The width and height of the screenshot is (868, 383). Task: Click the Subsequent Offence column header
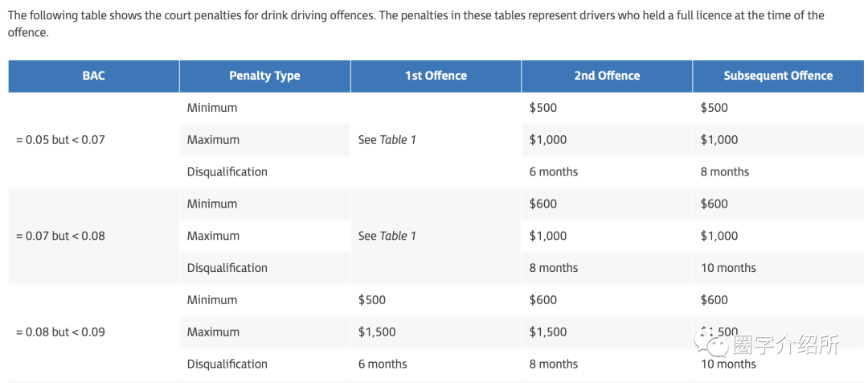pos(778,76)
